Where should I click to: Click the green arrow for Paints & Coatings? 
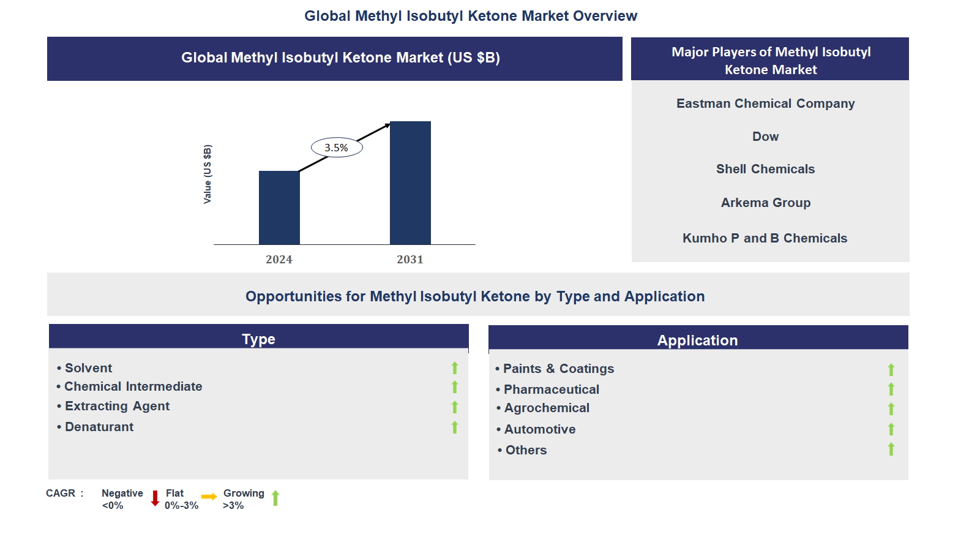(891, 370)
